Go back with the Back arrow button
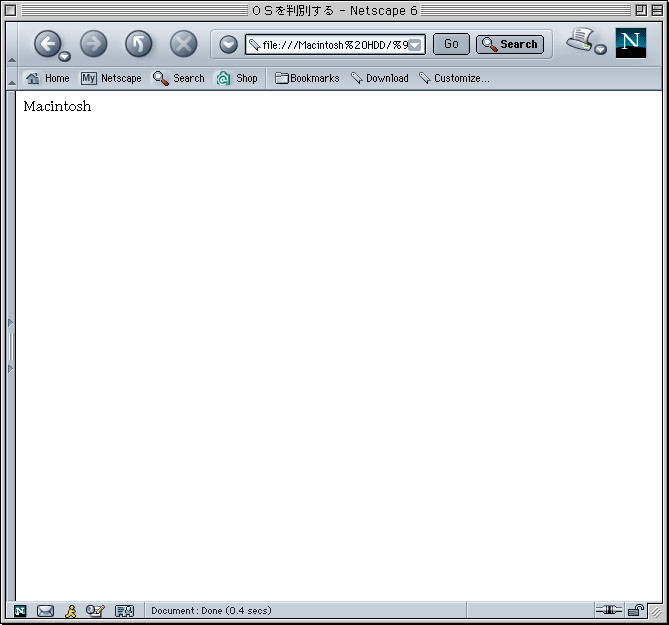 47,44
